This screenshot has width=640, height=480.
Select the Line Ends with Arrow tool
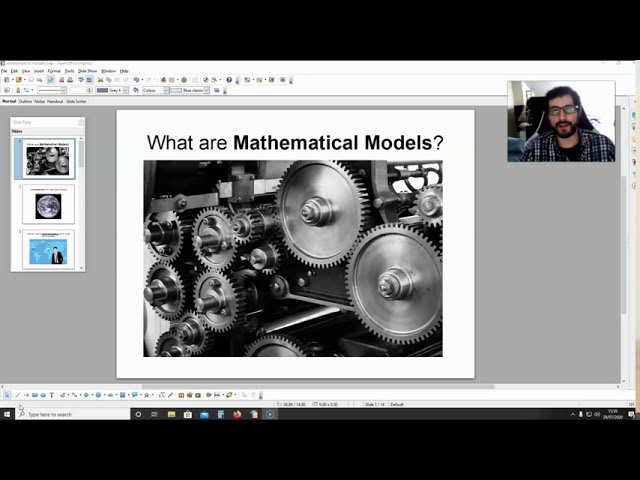point(26,395)
